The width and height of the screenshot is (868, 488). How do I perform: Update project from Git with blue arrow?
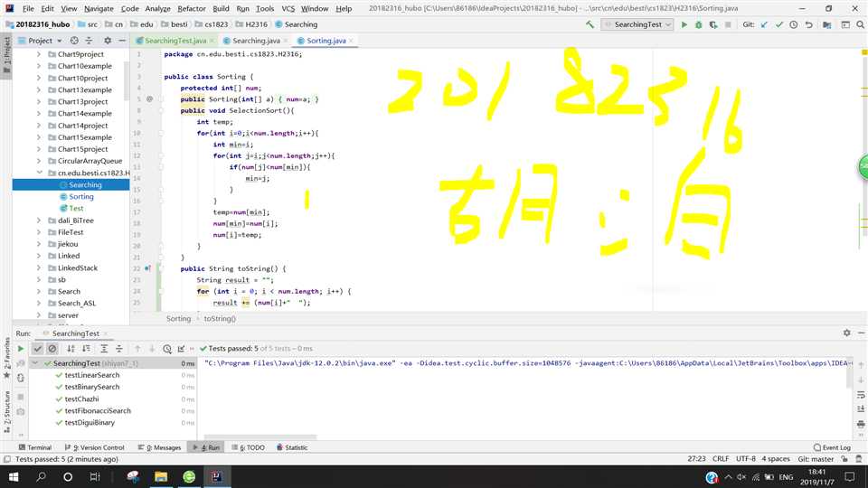click(x=765, y=24)
